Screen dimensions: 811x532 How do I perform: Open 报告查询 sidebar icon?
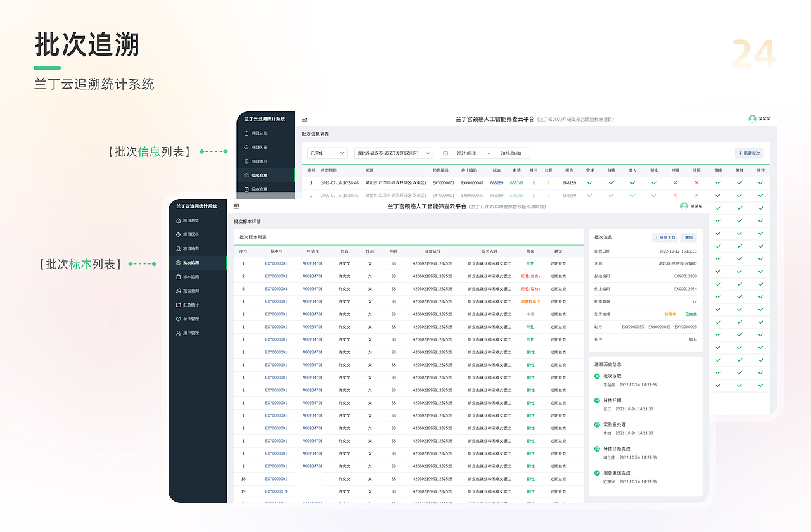pos(178,291)
